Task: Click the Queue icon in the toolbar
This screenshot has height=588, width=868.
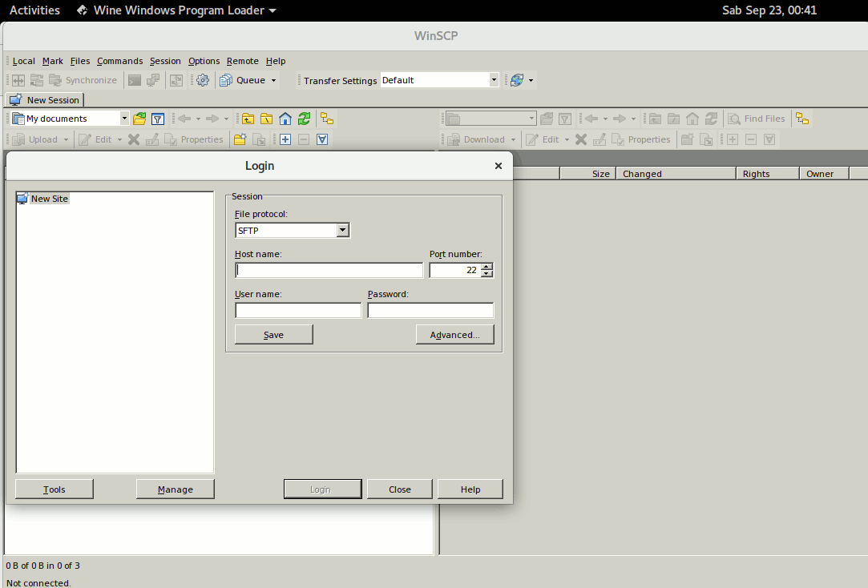Action: coord(226,80)
